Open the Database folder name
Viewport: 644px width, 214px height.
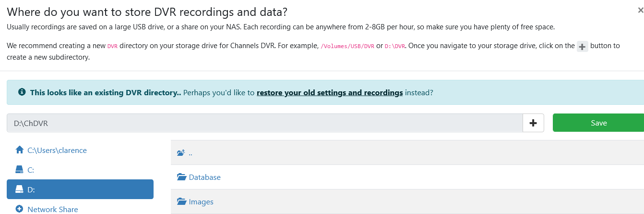click(204, 177)
